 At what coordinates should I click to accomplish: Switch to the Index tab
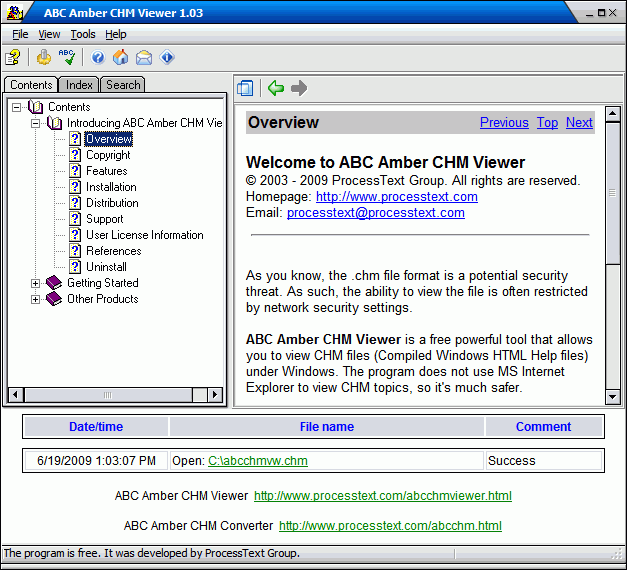click(x=79, y=85)
